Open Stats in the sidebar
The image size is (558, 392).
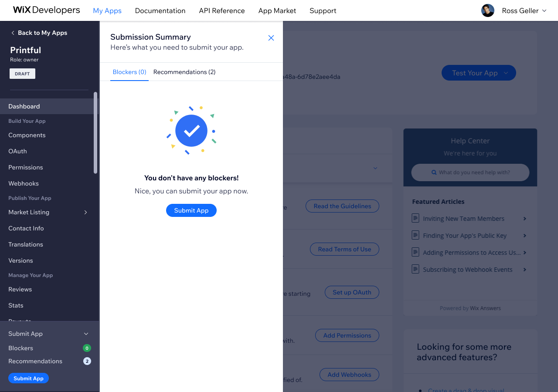point(16,305)
